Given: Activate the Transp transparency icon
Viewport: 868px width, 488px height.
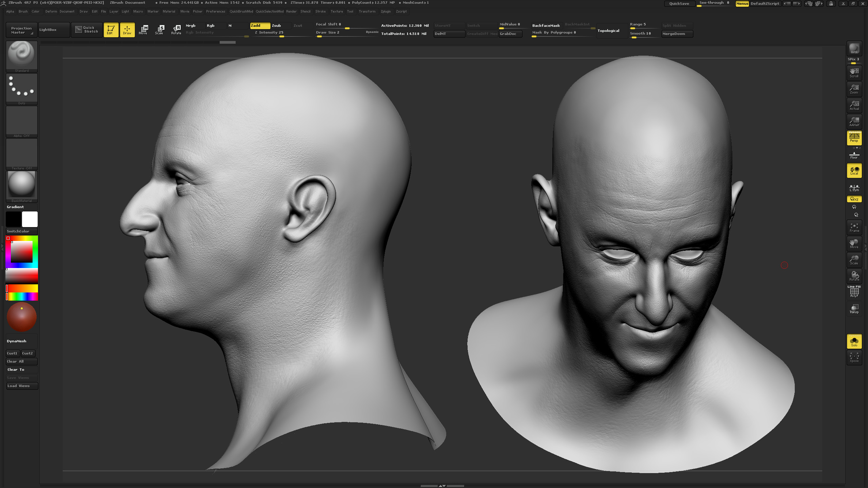Looking at the screenshot, I should [854, 309].
